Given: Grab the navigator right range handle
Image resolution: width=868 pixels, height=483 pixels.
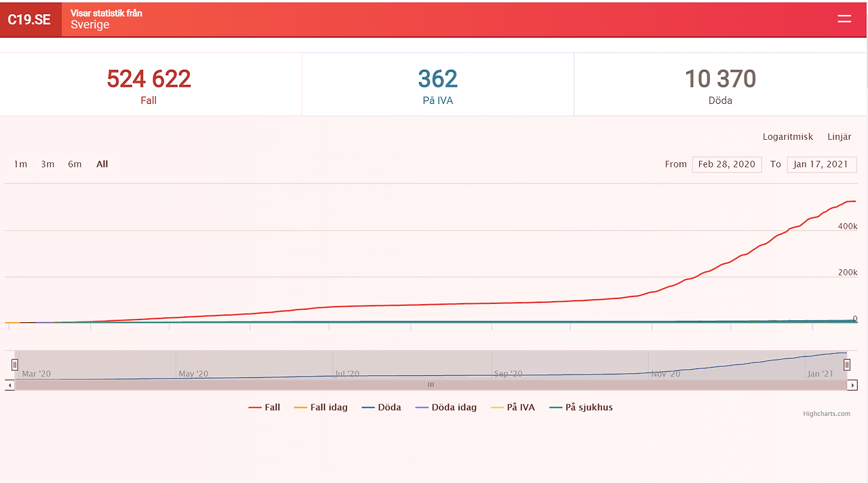Looking at the screenshot, I should [x=846, y=365].
